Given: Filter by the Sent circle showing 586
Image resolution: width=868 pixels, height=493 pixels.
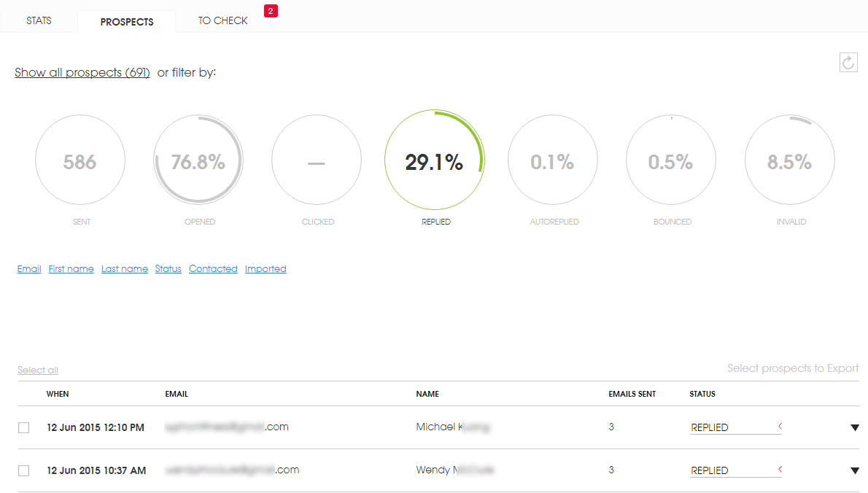Looking at the screenshot, I should (x=80, y=161).
